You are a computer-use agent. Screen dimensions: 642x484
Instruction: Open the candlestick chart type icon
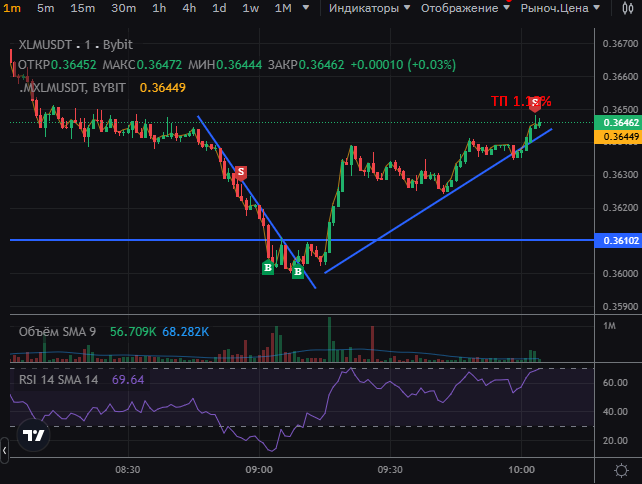coord(628,8)
